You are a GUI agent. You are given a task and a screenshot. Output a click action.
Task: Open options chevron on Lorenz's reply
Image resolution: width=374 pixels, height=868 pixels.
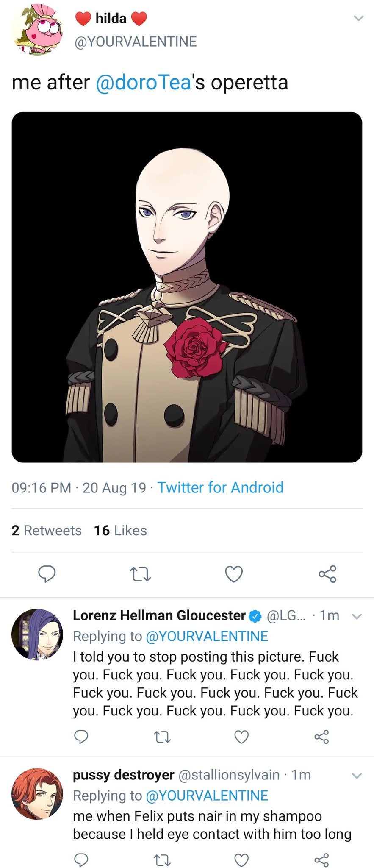click(357, 616)
